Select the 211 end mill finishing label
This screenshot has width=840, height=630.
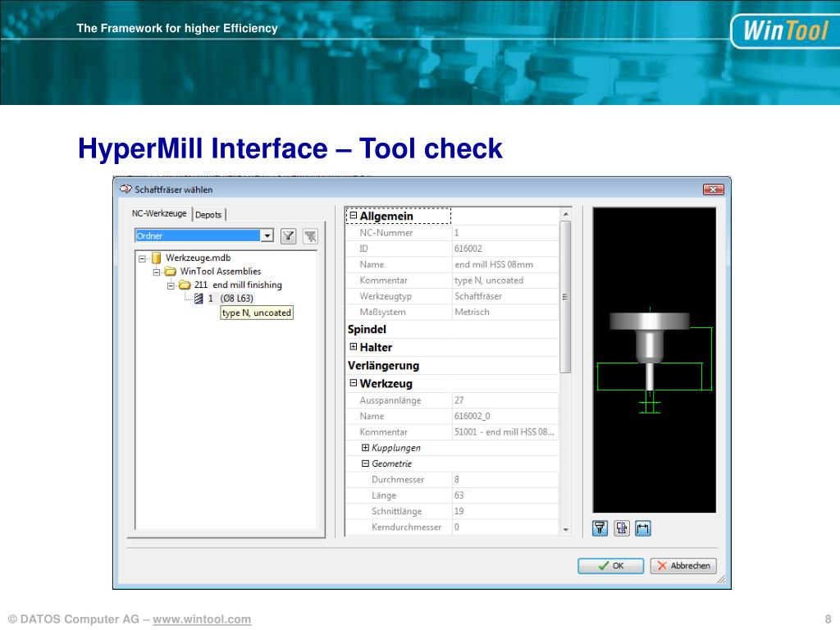click(238, 285)
